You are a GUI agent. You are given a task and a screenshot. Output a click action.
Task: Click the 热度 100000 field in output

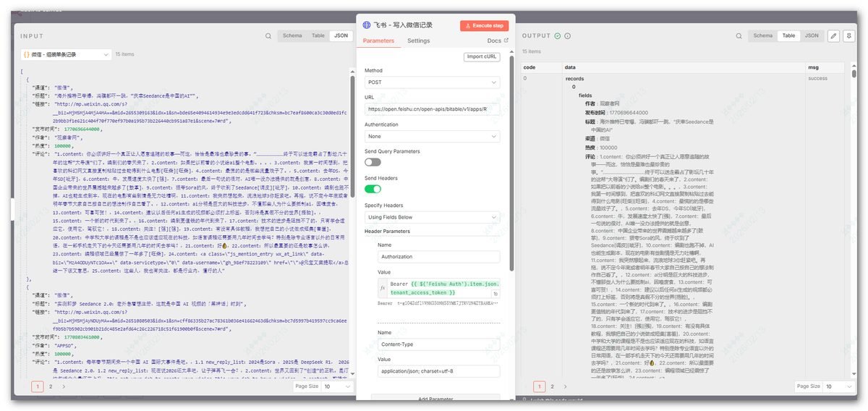click(x=600, y=147)
